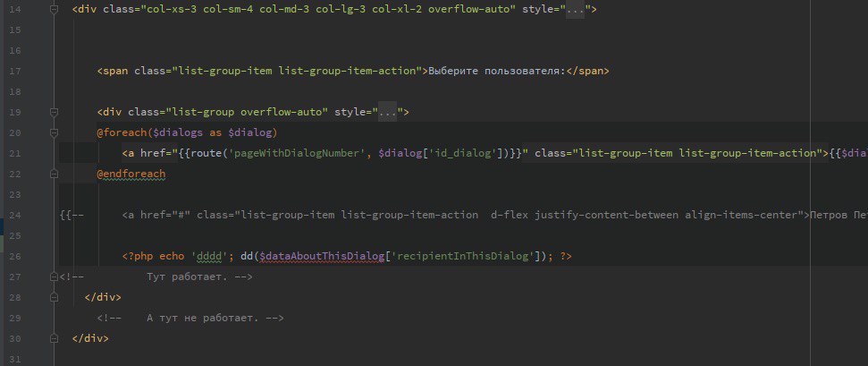Click the fold end marker on line 28
The height and width of the screenshot is (366, 868).
coord(54,297)
